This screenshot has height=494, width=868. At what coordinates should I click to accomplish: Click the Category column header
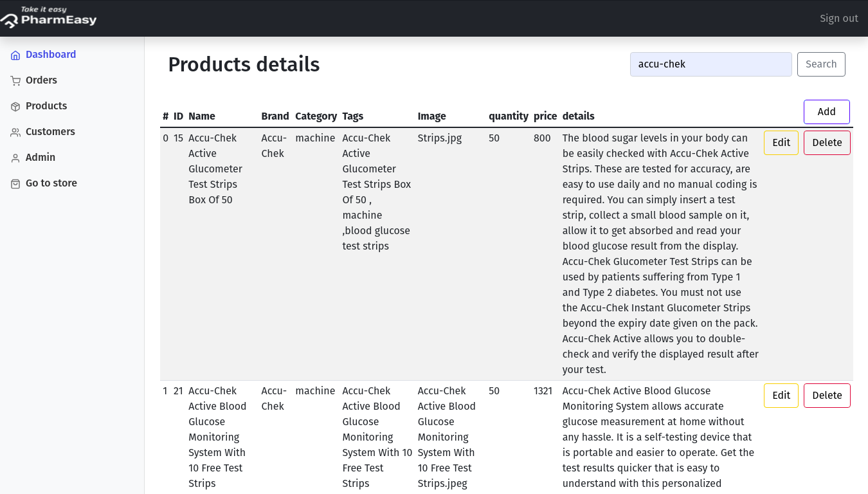[316, 116]
